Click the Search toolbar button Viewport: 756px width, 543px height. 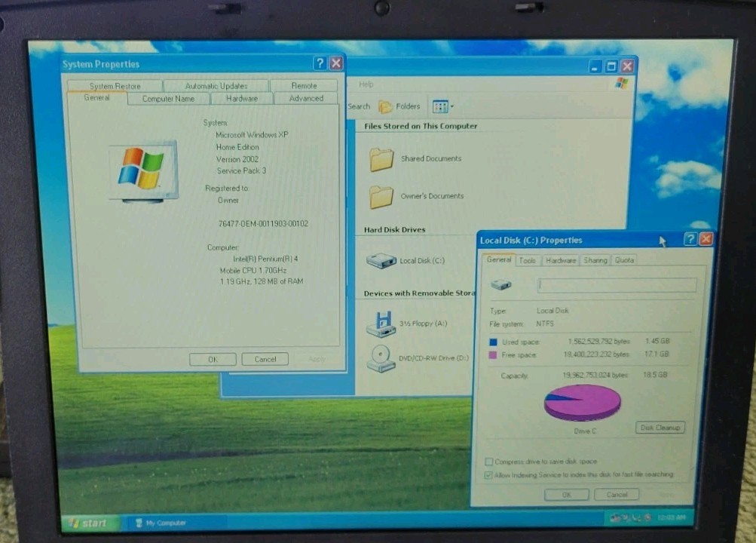pyautogui.click(x=359, y=106)
